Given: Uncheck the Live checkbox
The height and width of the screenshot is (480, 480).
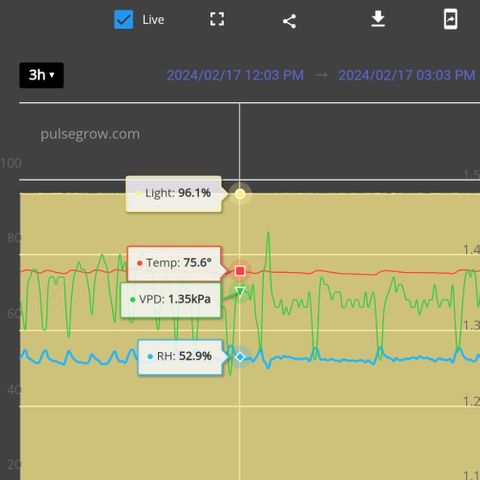Looking at the screenshot, I should pos(124,20).
